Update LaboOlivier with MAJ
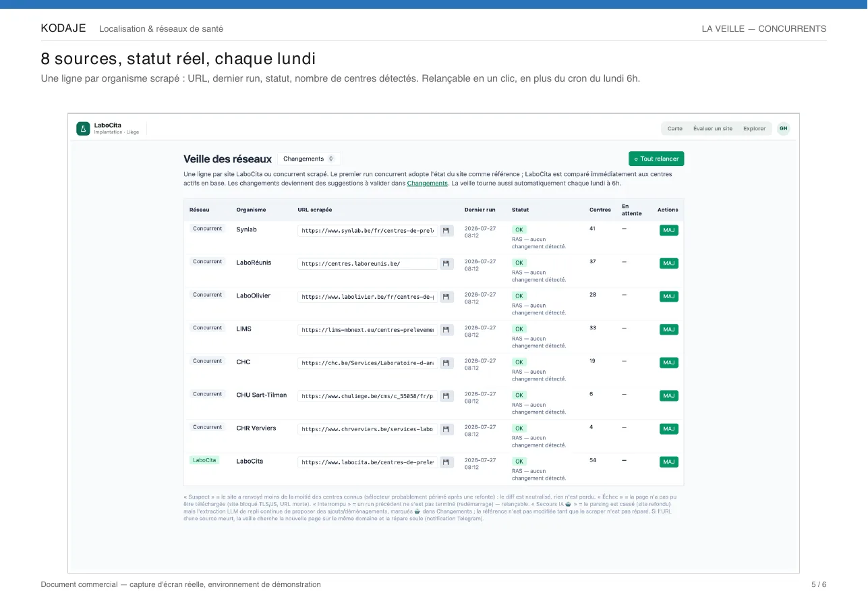 tap(669, 296)
